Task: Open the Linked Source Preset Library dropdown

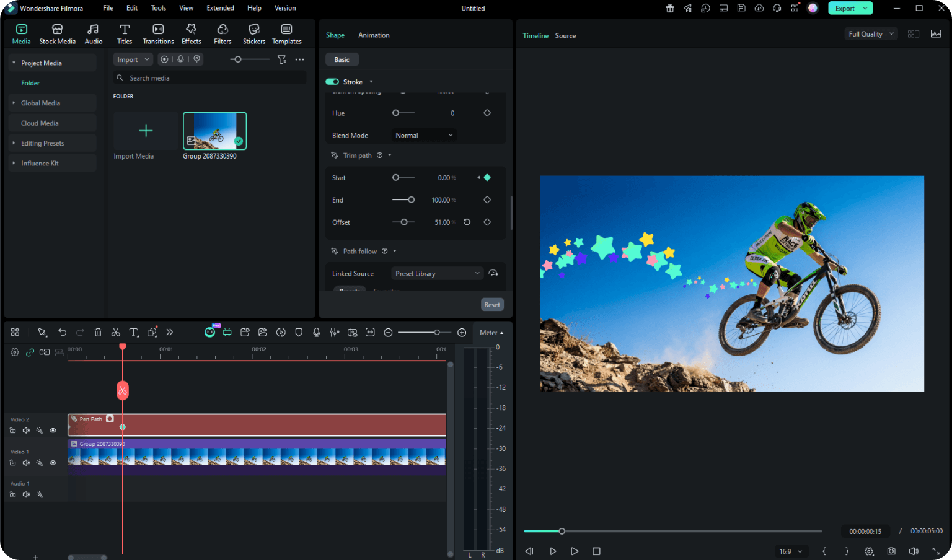Action: (438, 273)
